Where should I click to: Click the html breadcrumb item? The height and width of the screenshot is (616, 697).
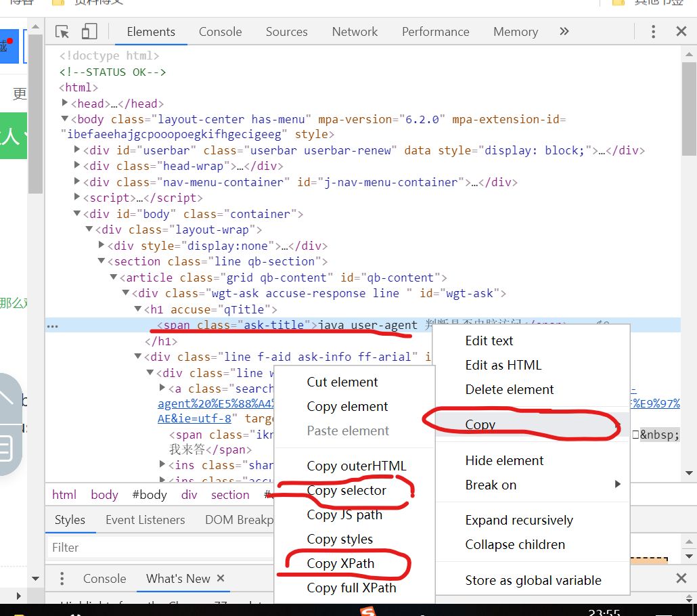[x=64, y=495]
